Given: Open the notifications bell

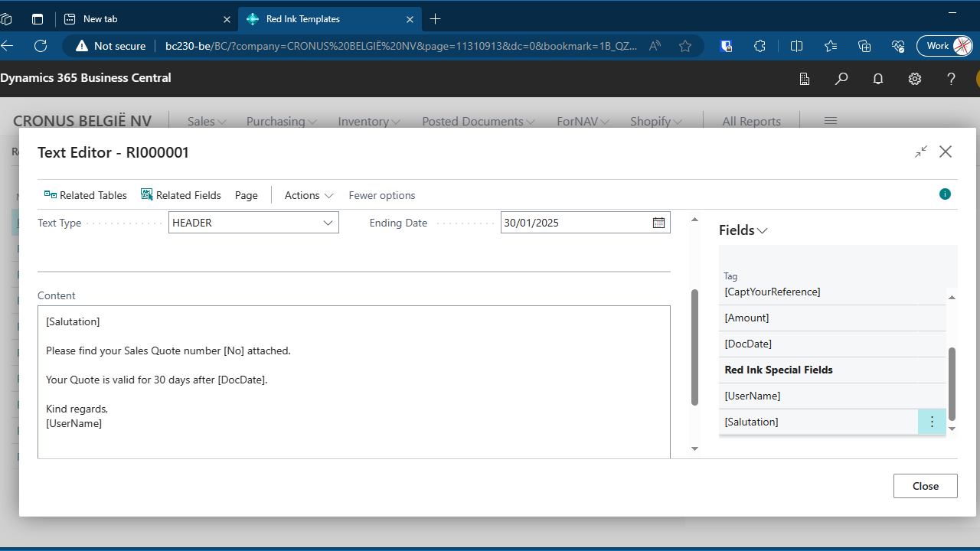Looking at the screenshot, I should click(878, 78).
